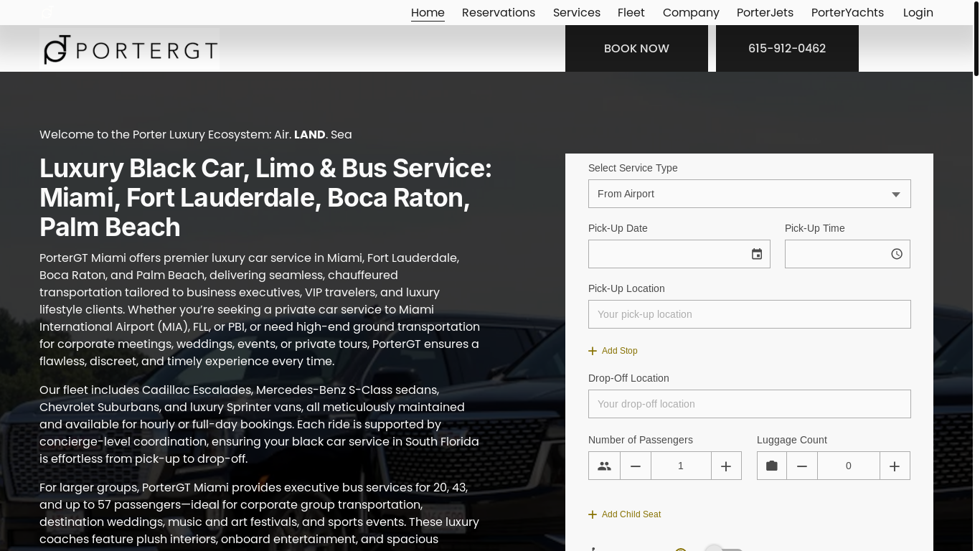
Task: Open the Company menu
Action: [691, 12]
